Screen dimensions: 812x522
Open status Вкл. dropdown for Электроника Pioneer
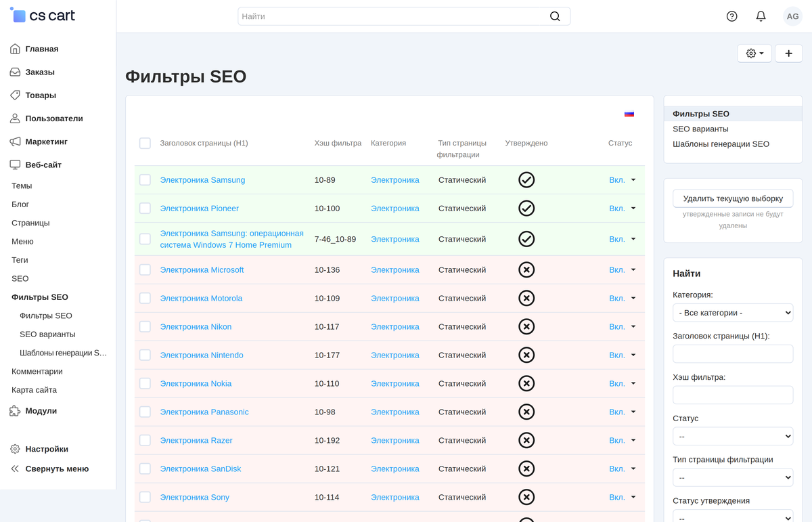pyautogui.click(x=623, y=209)
